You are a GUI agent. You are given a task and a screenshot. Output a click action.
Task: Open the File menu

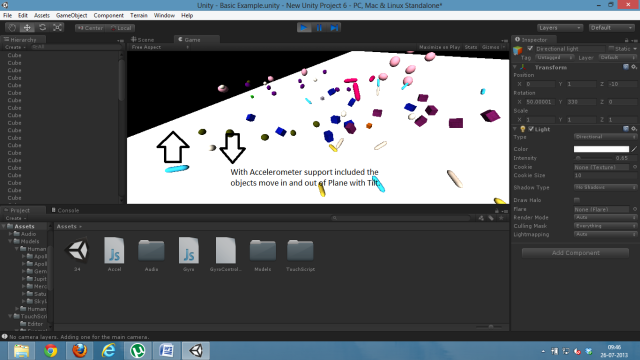7,15
